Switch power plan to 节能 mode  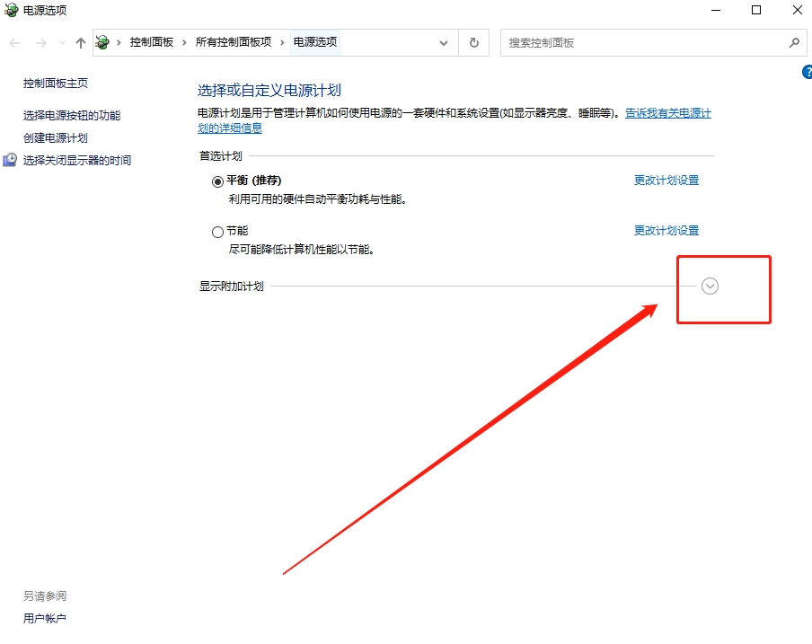[x=216, y=231]
